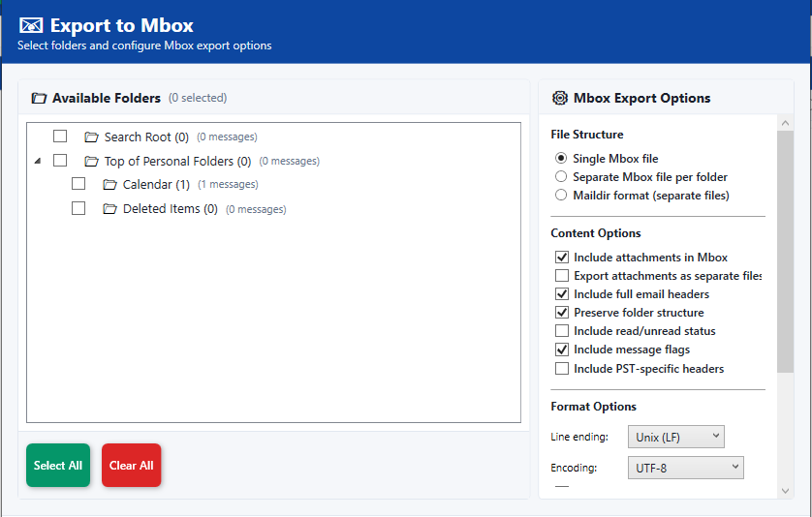Click the options panel scroll up arrow
This screenshot has width=812, height=517.
(785, 123)
